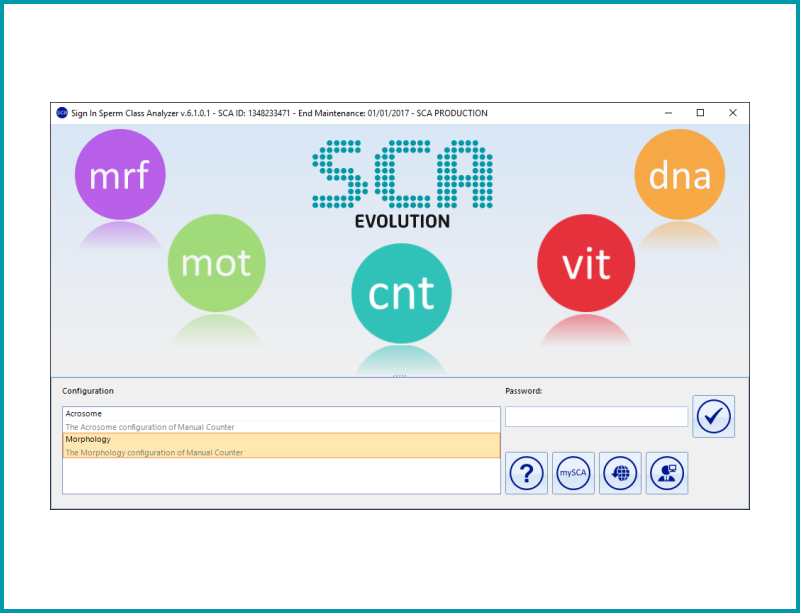
Task: Open the red vit vitality module
Action: click(586, 263)
